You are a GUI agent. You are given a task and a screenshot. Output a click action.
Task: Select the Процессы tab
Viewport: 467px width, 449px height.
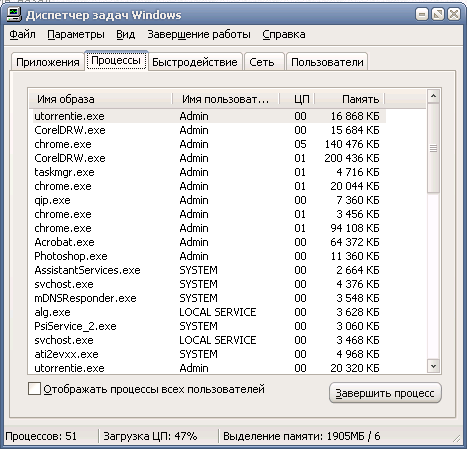pos(116,61)
